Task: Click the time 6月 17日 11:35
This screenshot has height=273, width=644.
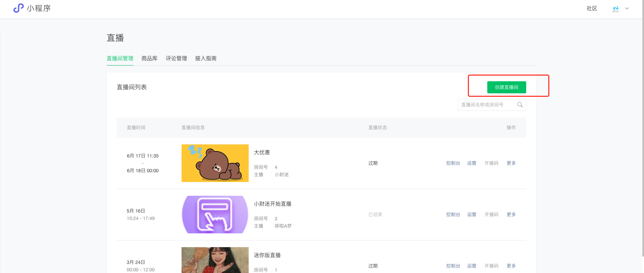Action: point(143,156)
